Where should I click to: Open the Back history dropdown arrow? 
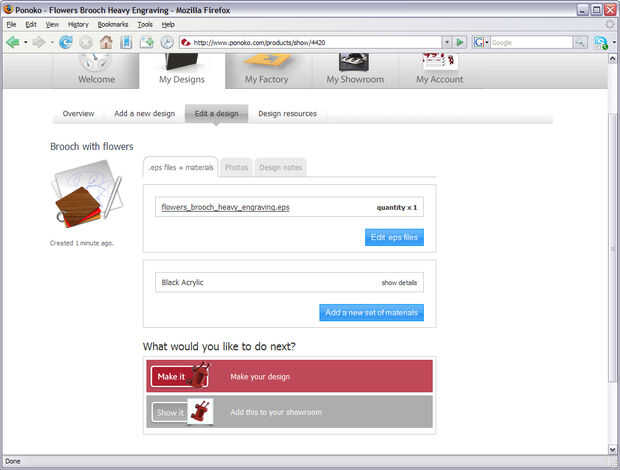click(26, 42)
